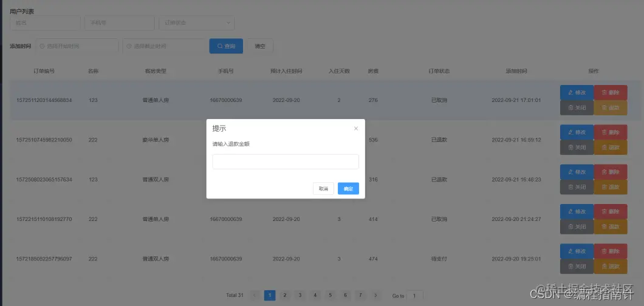The image size is (644, 306).
Task: Click 删除 for order ending 7634
Action: point(611,172)
